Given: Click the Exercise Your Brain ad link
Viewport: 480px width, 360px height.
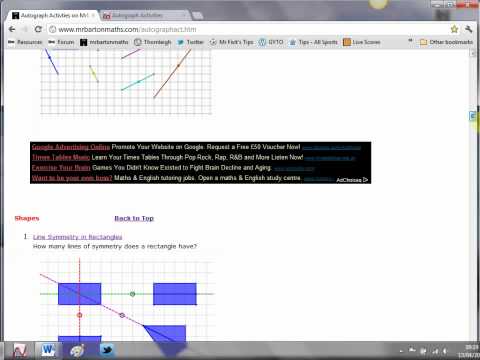Looking at the screenshot, I should pos(61,168).
